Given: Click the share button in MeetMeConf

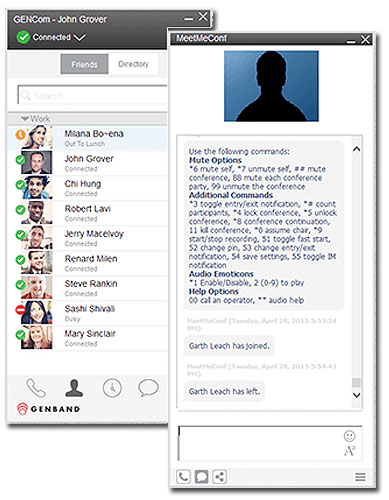Looking at the screenshot, I should (219, 477).
